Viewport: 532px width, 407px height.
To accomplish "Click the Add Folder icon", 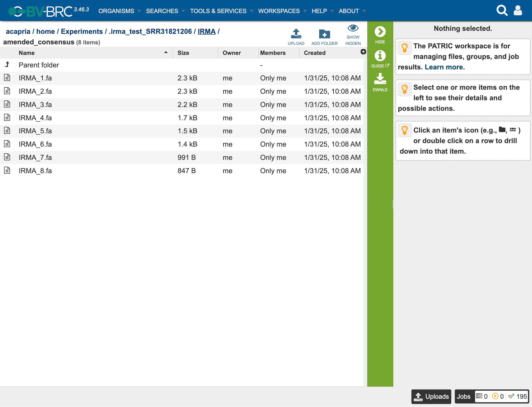I will click(324, 34).
